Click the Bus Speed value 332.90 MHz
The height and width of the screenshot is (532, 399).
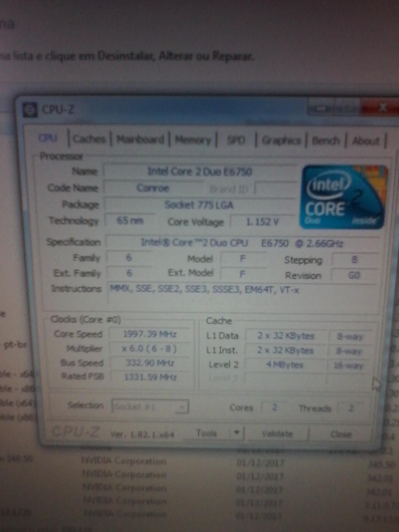click(150, 363)
